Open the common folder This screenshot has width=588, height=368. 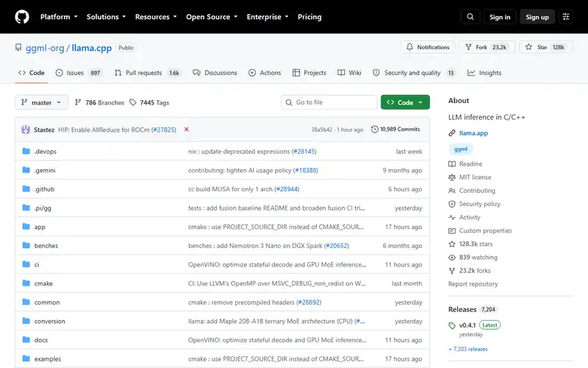(47, 302)
